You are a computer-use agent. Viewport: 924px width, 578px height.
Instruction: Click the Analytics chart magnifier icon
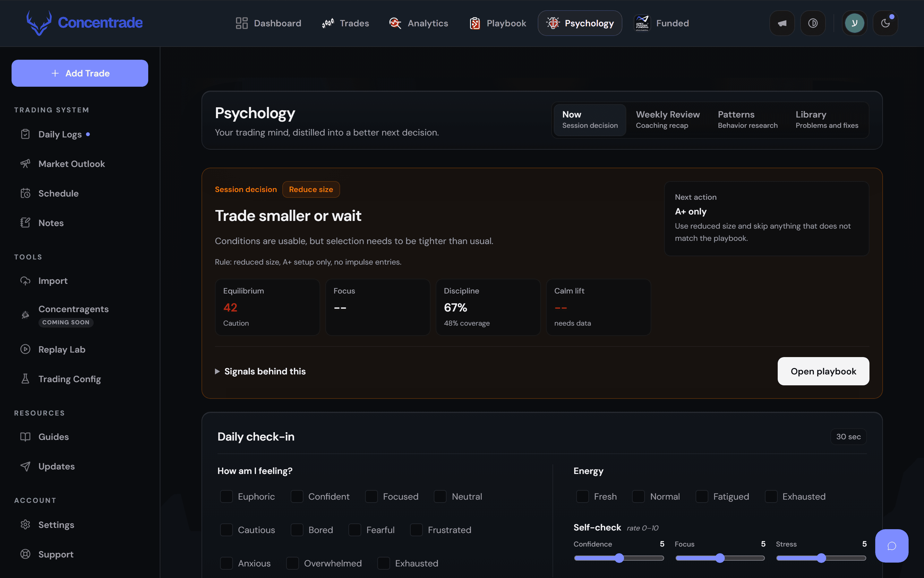[395, 23]
